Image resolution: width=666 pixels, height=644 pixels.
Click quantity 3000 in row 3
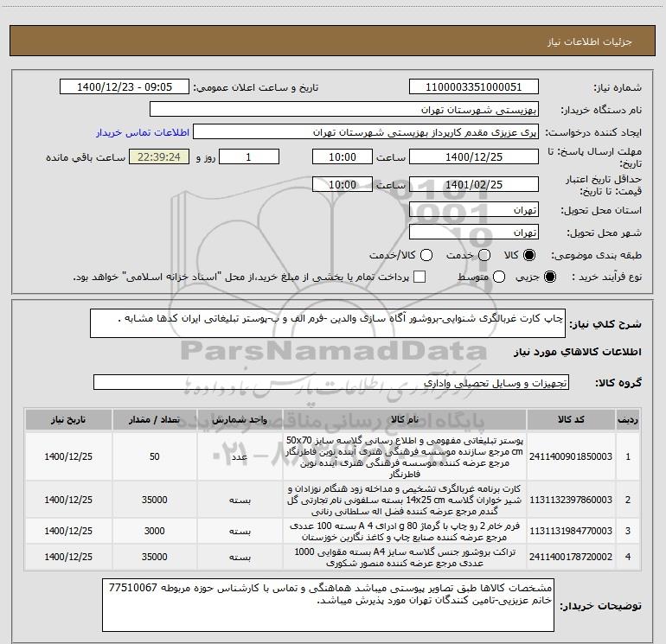click(x=155, y=531)
